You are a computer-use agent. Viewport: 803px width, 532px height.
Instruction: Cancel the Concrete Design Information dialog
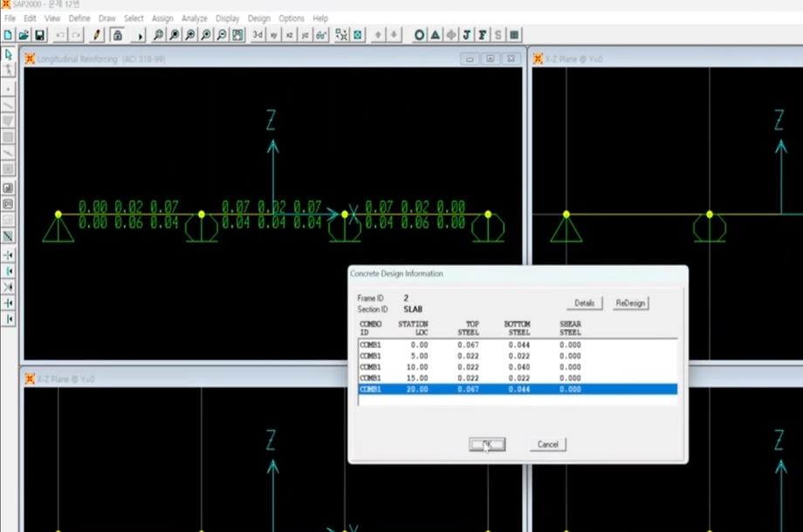pyautogui.click(x=547, y=444)
